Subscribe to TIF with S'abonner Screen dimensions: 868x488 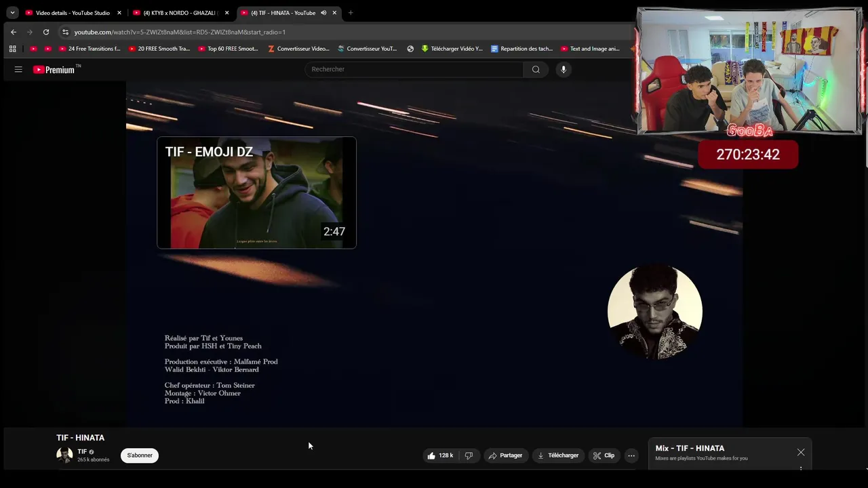(x=140, y=455)
